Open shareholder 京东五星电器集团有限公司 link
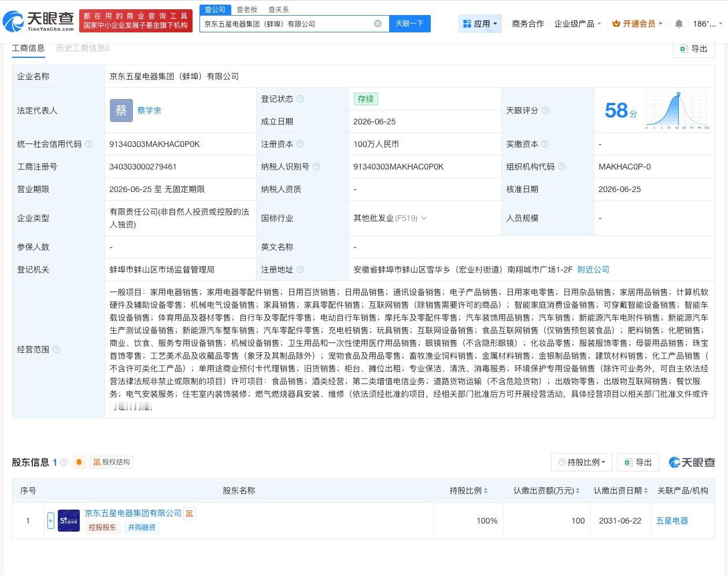Screen dimensions: 728x575 133,513
